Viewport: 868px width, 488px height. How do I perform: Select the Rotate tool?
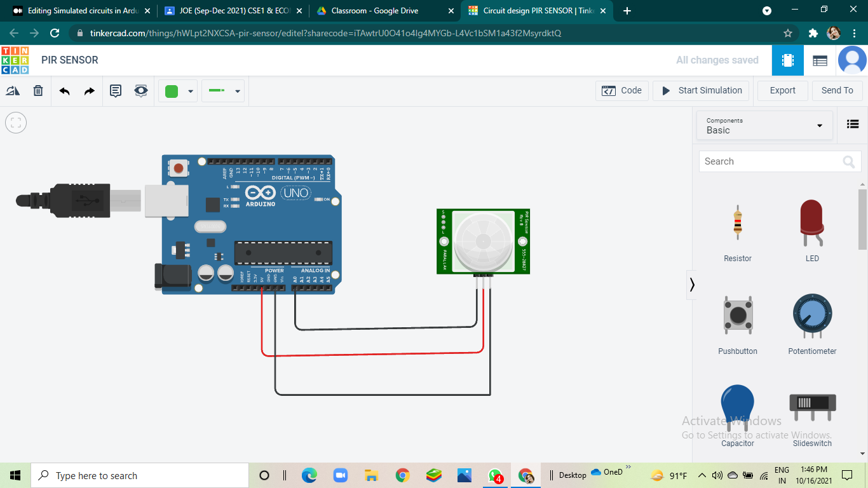click(13, 90)
